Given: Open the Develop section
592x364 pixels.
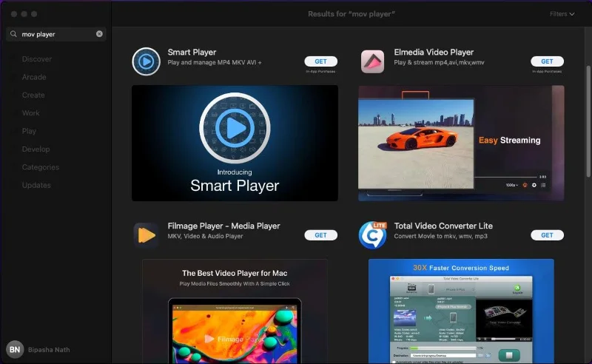Looking at the screenshot, I should pyautogui.click(x=36, y=149).
